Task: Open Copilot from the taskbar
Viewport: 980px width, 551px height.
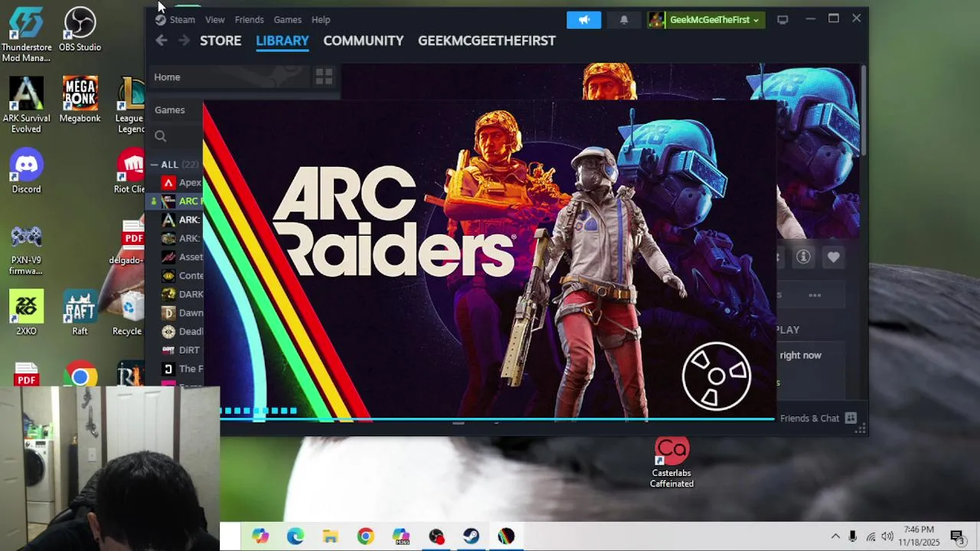Action: 260,536
